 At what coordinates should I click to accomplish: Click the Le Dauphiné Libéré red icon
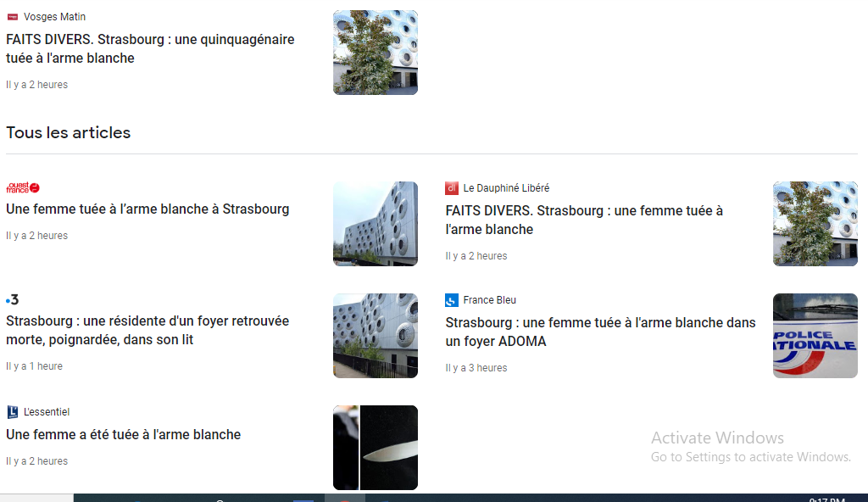click(452, 188)
